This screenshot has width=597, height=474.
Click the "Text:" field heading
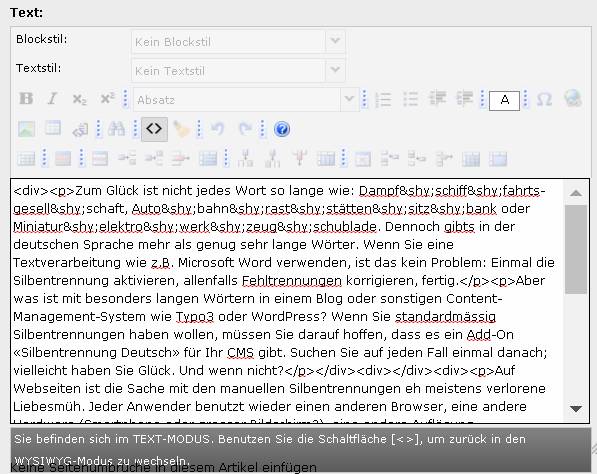tap(27, 13)
